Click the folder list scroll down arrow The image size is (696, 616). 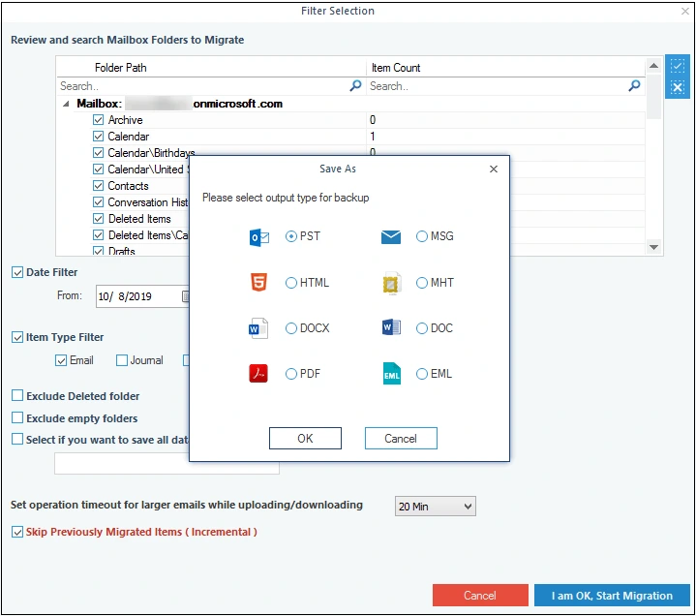pyautogui.click(x=653, y=247)
